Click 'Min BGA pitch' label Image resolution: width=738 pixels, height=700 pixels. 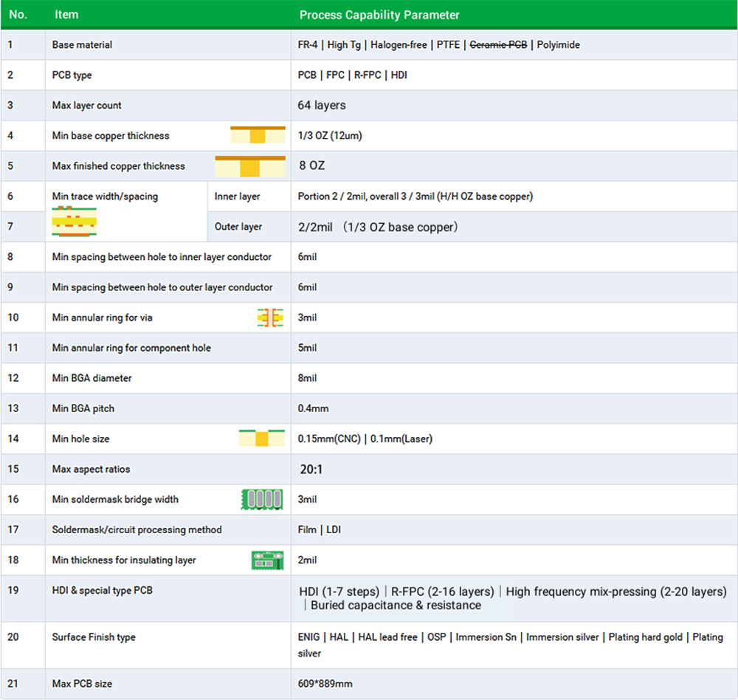coord(83,408)
